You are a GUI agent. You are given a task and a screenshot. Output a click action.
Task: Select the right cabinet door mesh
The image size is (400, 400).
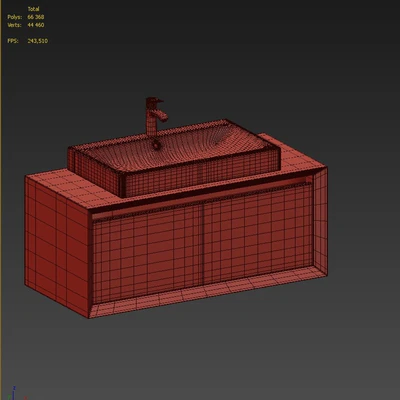click(x=258, y=233)
